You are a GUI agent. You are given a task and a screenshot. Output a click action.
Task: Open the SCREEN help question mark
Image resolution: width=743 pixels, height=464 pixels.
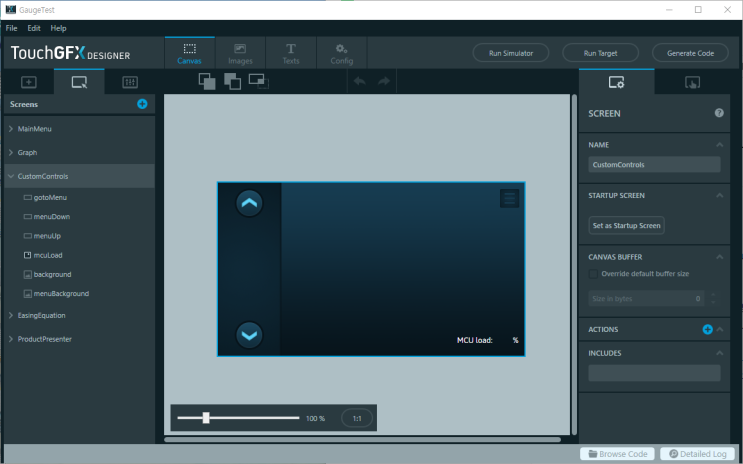click(x=719, y=113)
